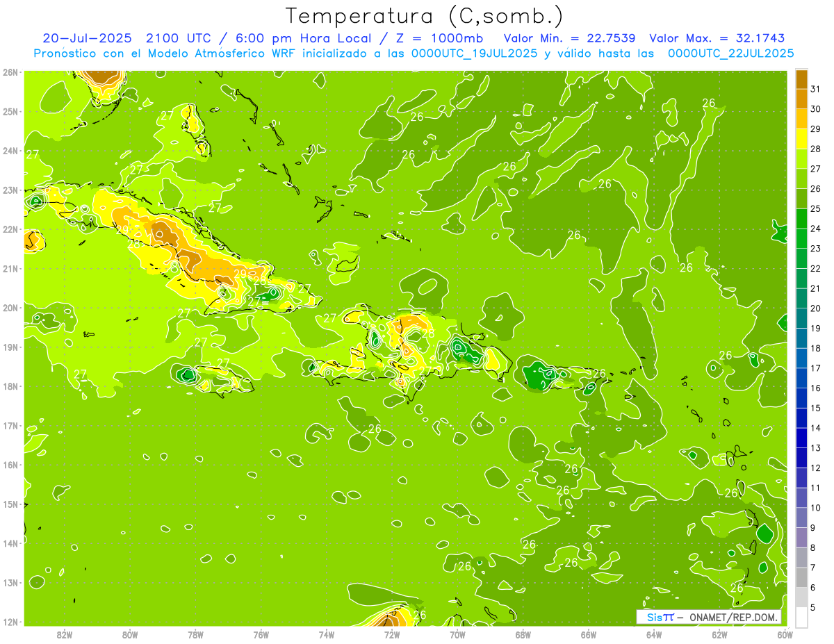Click the "20N" latitude axis label
This screenshot has width=834, height=644.
pyautogui.click(x=10, y=308)
